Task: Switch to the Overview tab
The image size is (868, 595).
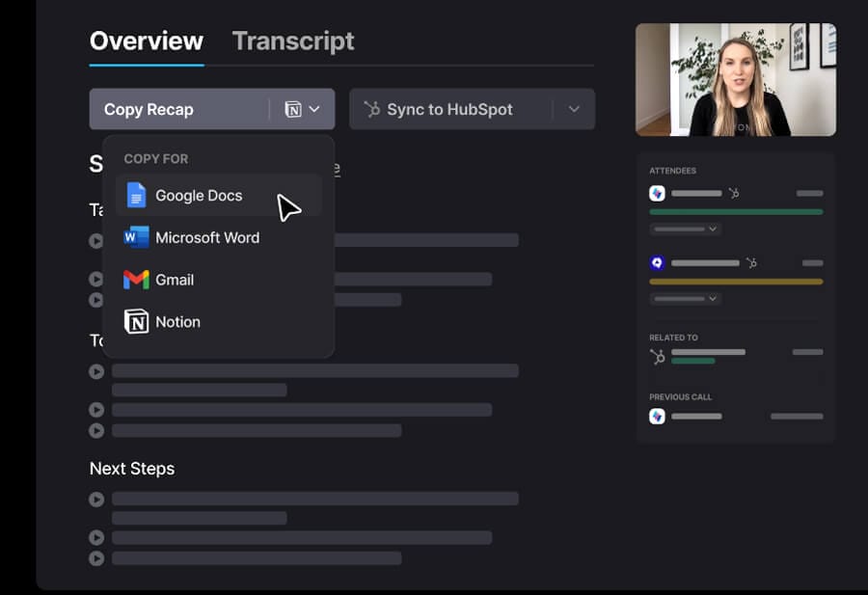Action: point(147,41)
